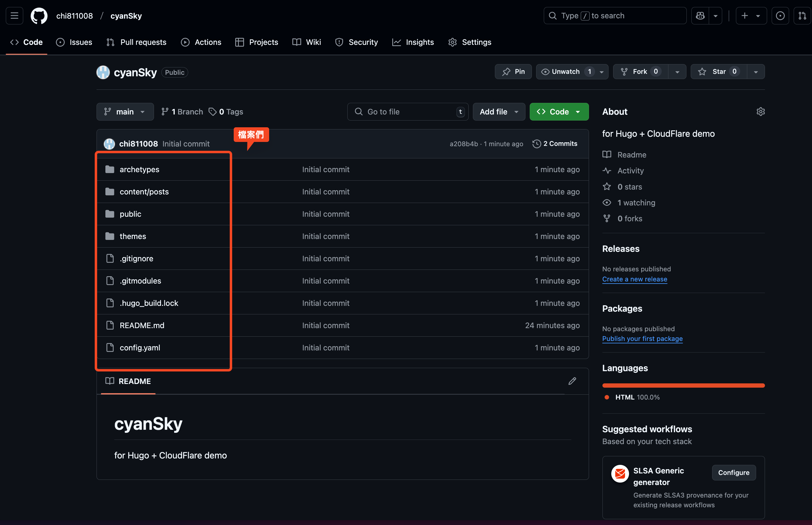
Task: Pin the cyanSky repository
Action: pos(513,72)
